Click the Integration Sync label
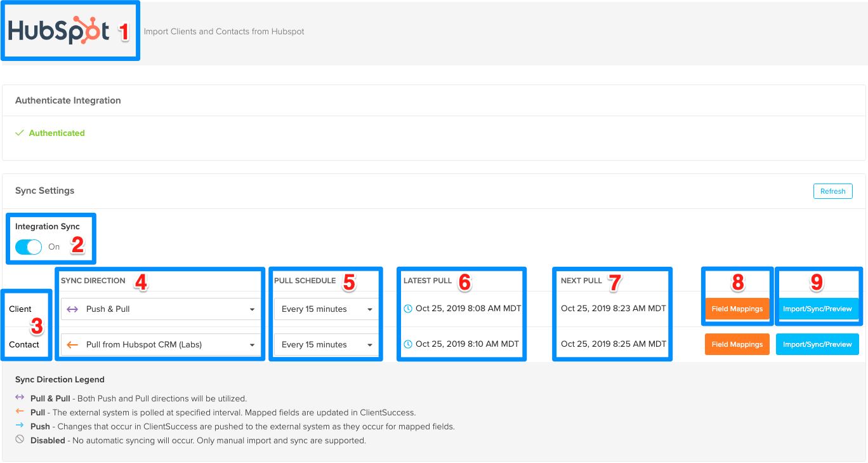This screenshot has height=463, width=868. (x=48, y=227)
